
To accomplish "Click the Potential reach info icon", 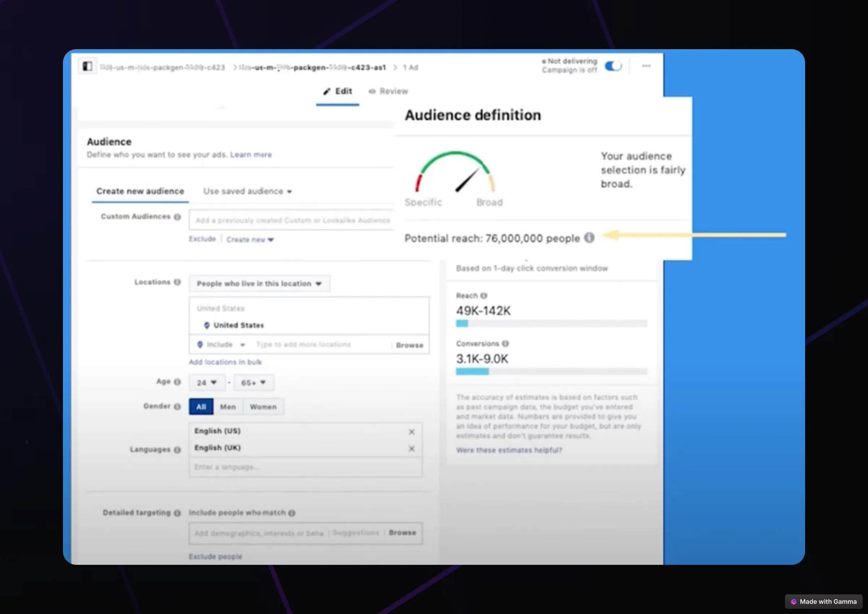I will [590, 238].
